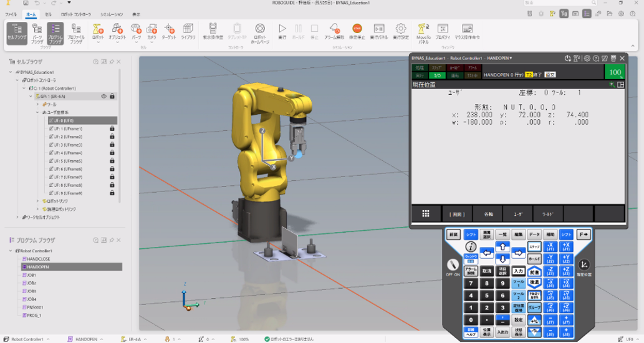The image size is (644, 343).
Task: Click the alarm reset (アラーム解除) icon
Action: click(334, 29)
